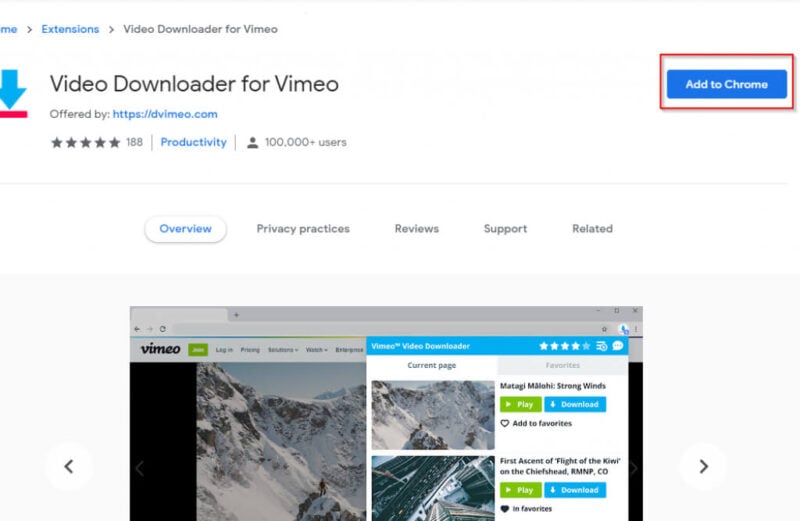Open the Reviews tab
The image size is (800, 521).
[416, 229]
